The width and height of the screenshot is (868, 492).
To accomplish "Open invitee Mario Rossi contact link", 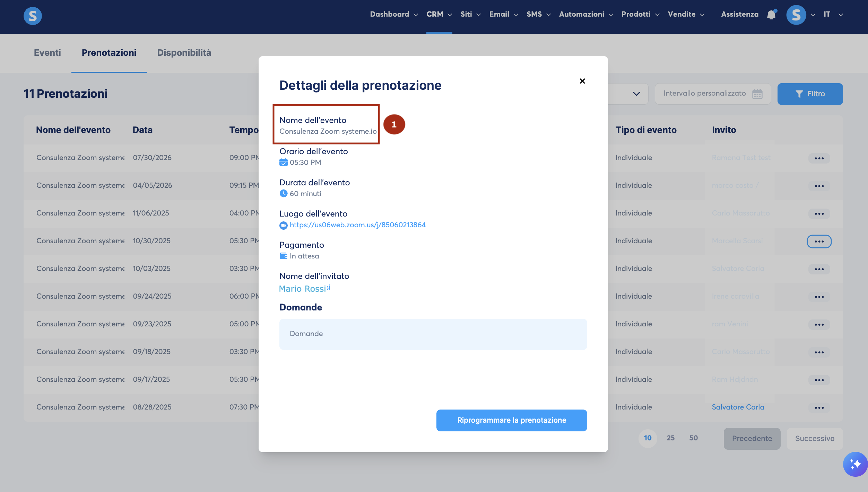I will click(x=302, y=289).
